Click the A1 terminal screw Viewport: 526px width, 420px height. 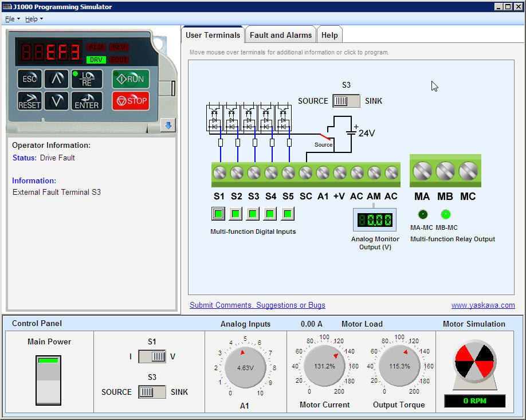(323, 173)
